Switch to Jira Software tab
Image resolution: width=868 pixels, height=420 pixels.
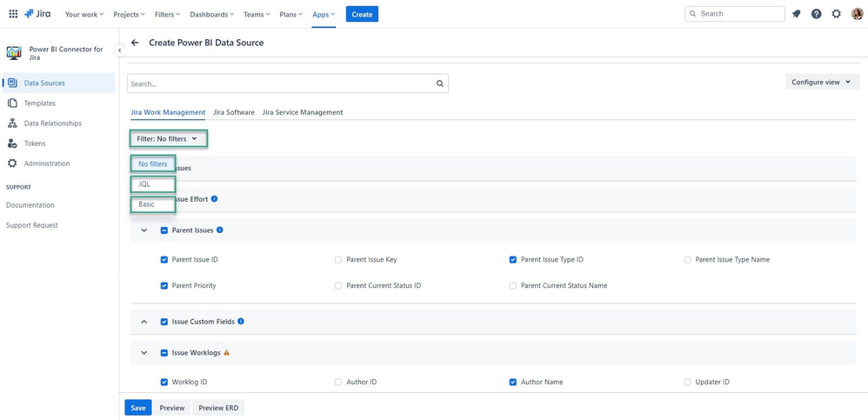click(x=234, y=112)
